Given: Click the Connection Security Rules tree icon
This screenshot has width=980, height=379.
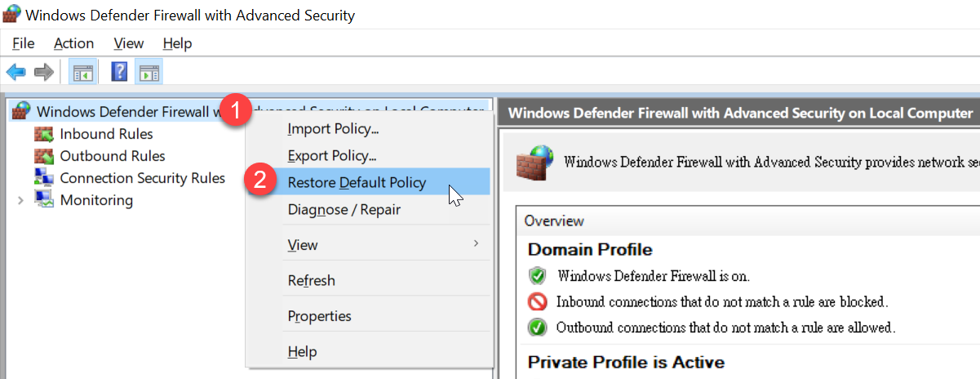Looking at the screenshot, I should [x=44, y=178].
